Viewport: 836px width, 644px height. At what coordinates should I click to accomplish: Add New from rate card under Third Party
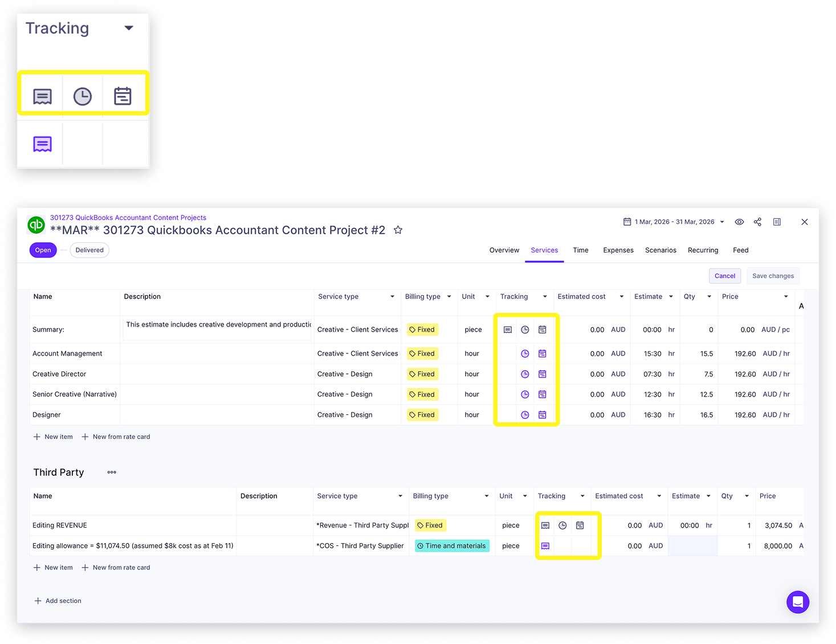point(116,568)
